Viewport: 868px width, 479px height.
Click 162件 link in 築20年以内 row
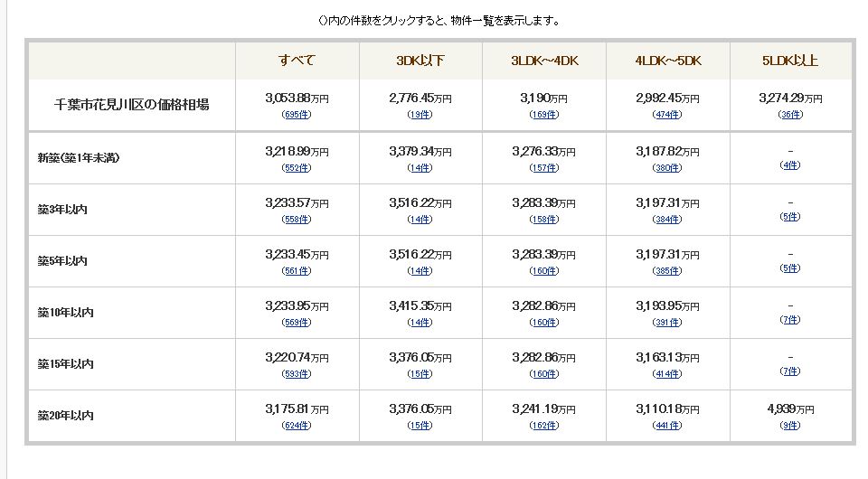pos(544,425)
